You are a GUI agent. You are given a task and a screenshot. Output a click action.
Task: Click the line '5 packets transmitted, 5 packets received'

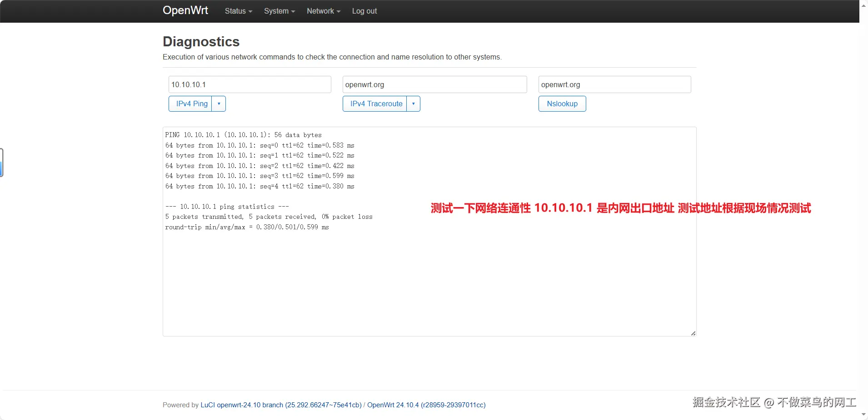(x=269, y=217)
